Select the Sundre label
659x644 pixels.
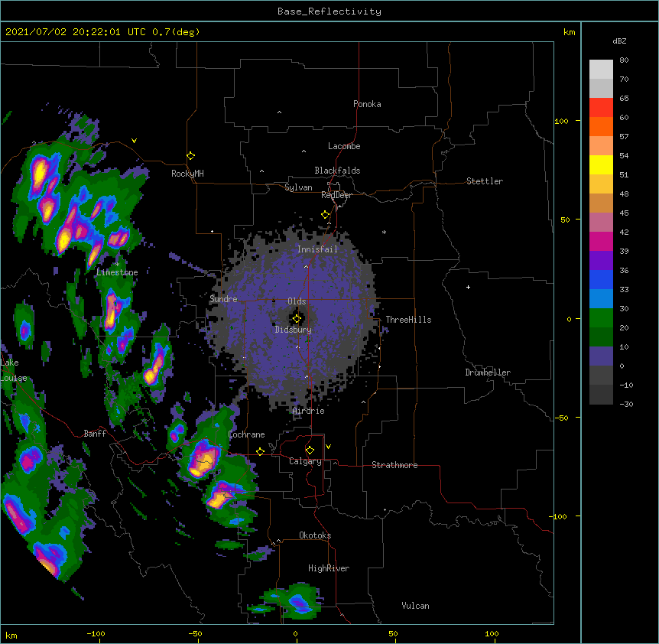pos(223,299)
